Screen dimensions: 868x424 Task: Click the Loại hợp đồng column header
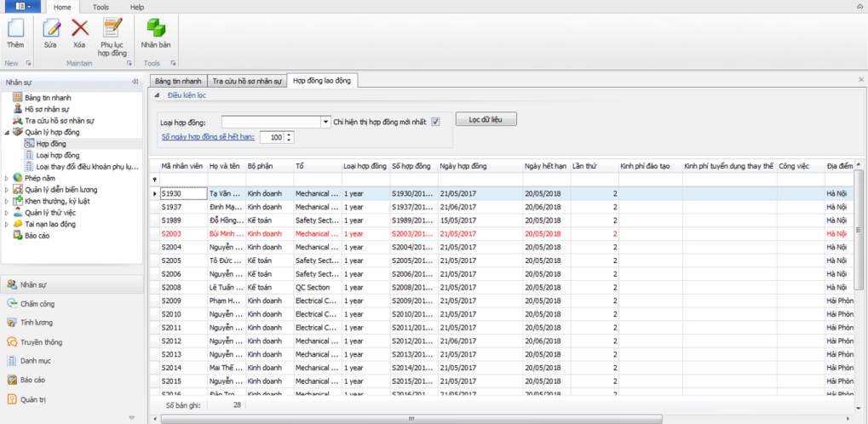coord(366,165)
